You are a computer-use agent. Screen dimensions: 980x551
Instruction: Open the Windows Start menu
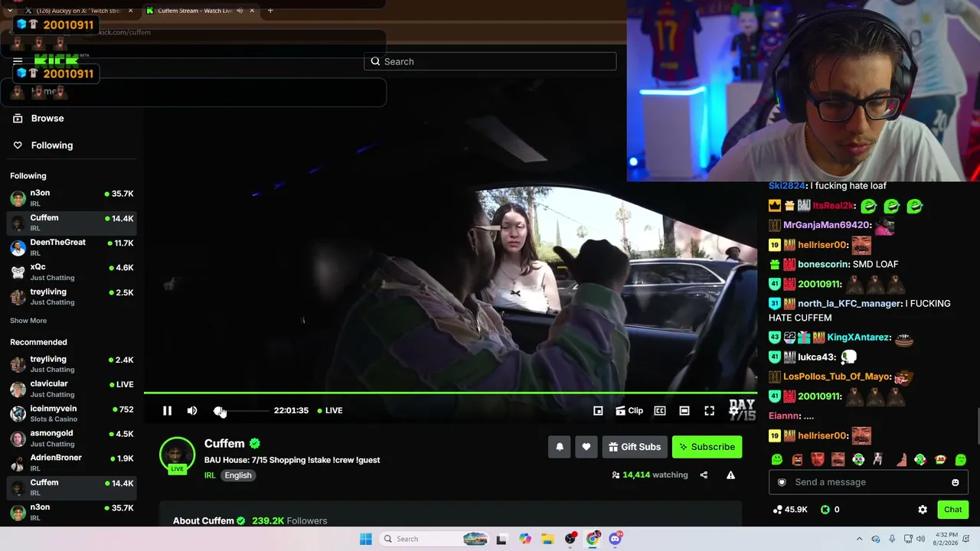tap(366, 539)
